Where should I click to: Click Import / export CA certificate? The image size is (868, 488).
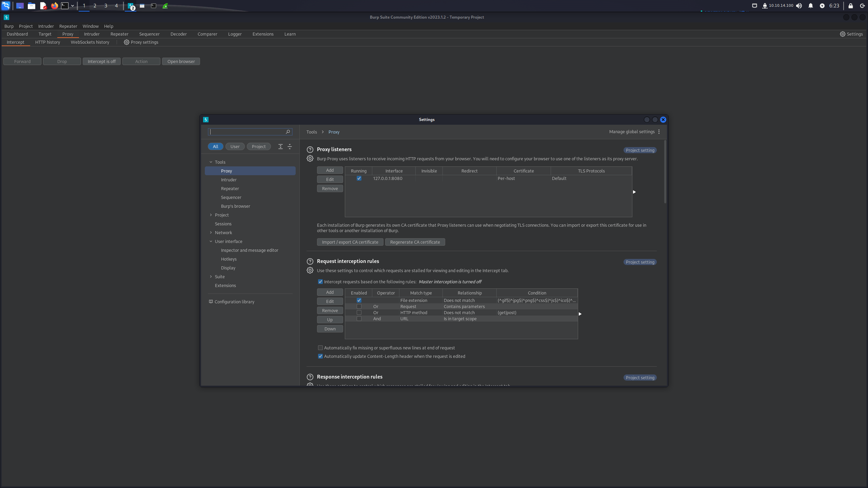click(x=350, y=242)
